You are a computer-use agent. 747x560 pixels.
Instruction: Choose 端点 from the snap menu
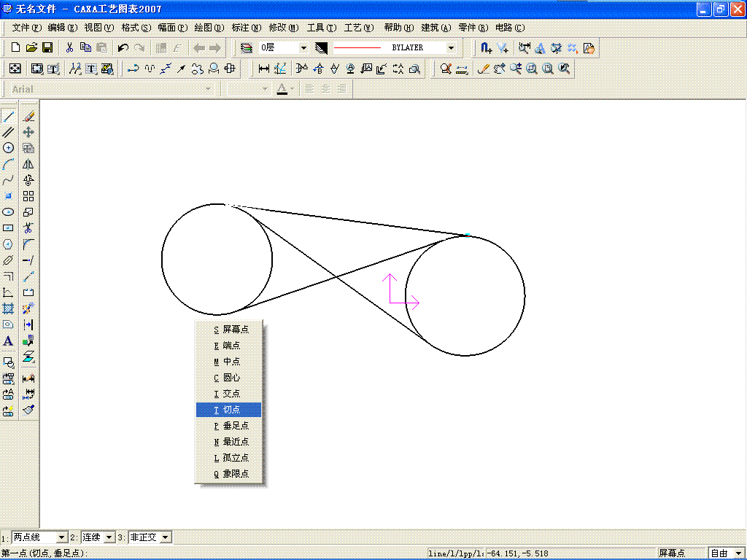coord(228,345)
